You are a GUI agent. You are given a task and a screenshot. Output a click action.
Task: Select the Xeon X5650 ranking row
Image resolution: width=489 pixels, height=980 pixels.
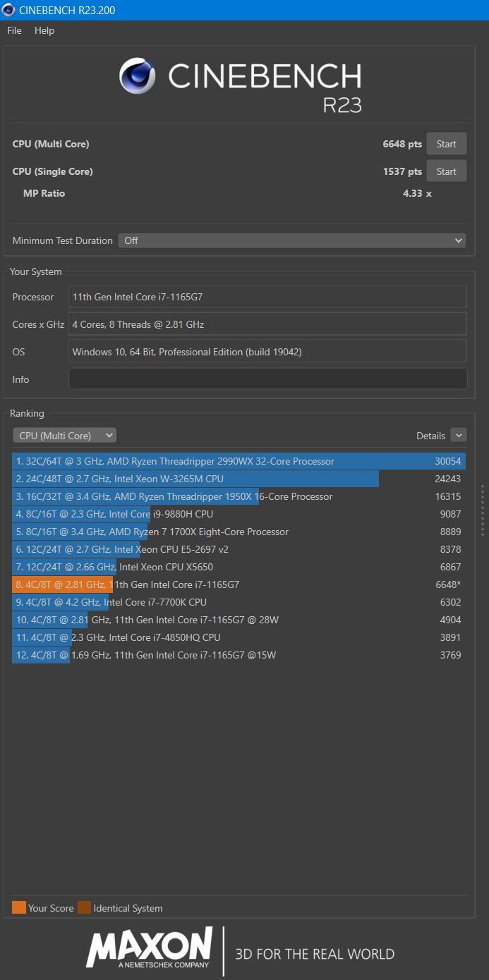(x=239, y=567)
